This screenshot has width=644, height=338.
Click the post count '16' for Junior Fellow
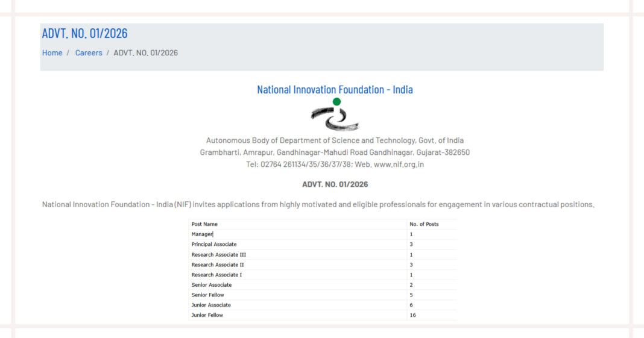[413, 315]
